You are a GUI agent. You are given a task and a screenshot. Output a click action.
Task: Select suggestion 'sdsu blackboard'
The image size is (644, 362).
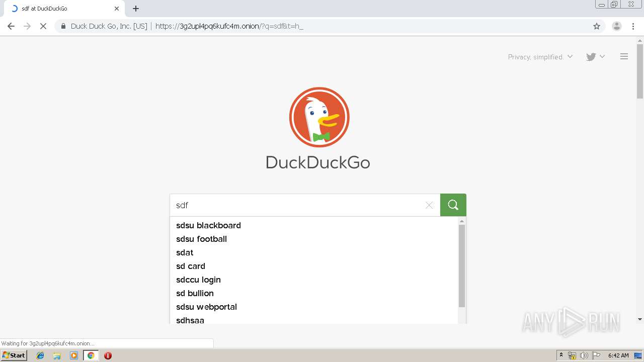coord(314,225)
